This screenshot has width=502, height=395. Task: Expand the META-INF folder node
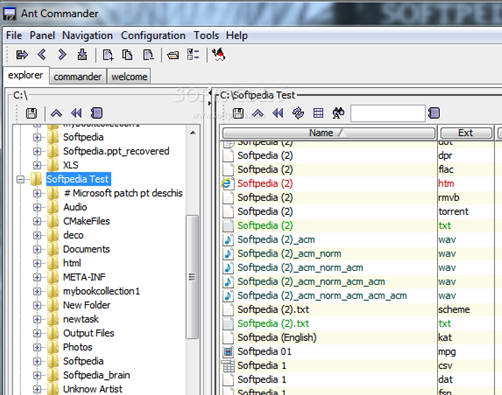[x=37, y=277]
